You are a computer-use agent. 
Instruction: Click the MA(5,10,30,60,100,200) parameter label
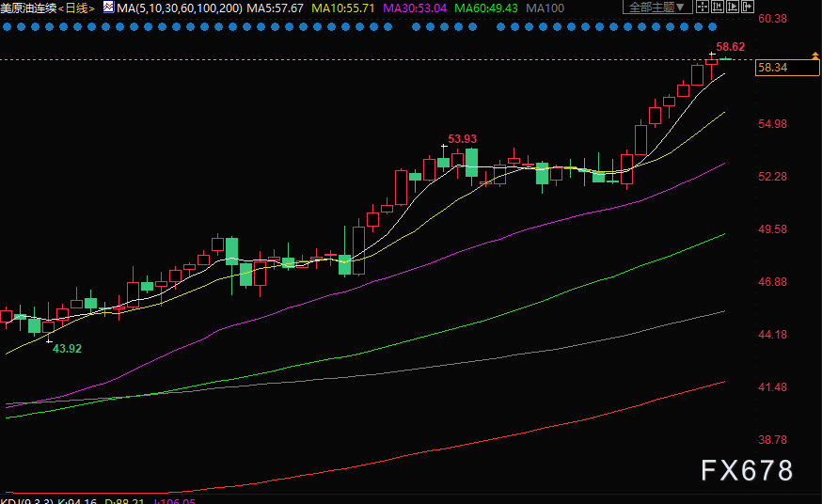(180, 8)
